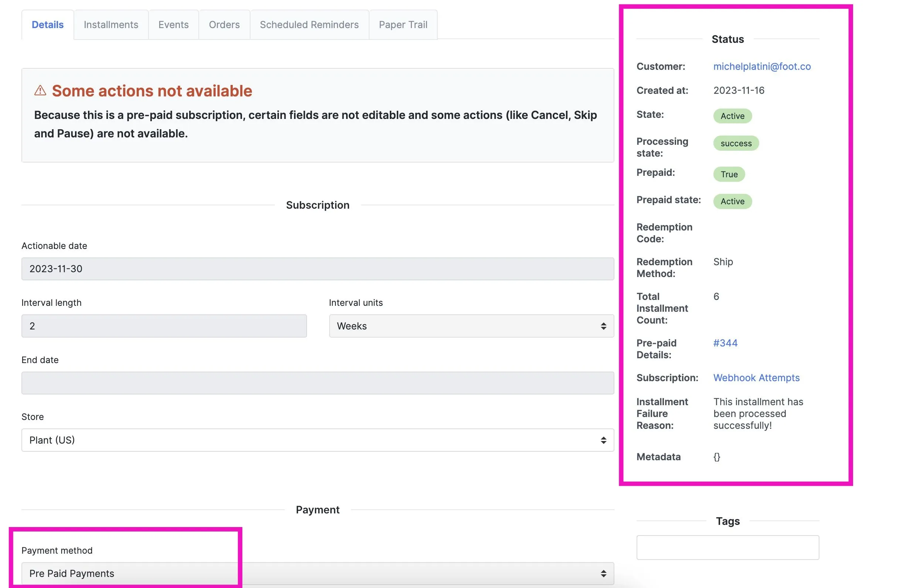The height and width of the screenshot is (588, 900).
Task: Open the Events tab
Action: 173,25
